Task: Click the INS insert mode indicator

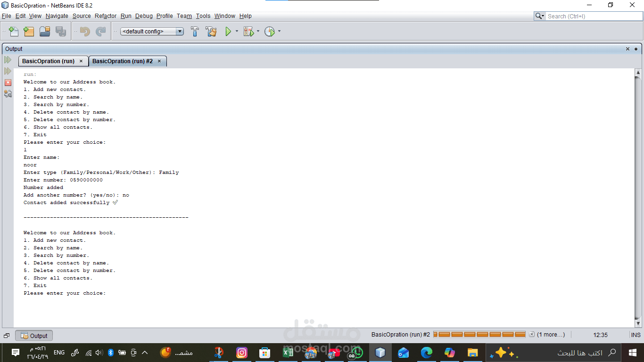Action: (636, 335)
